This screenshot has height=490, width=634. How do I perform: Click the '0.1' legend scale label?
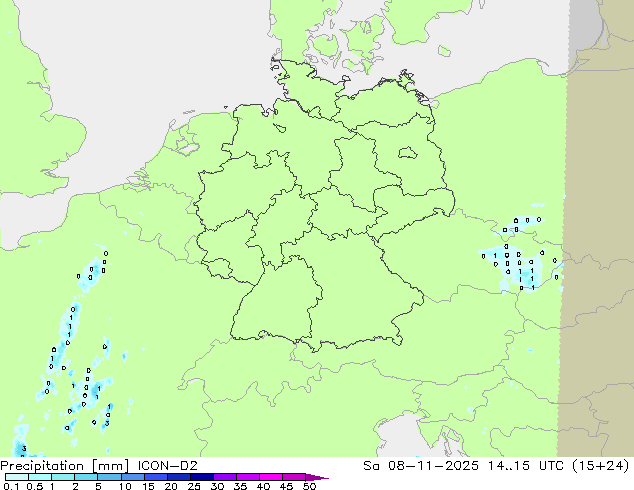11,486
